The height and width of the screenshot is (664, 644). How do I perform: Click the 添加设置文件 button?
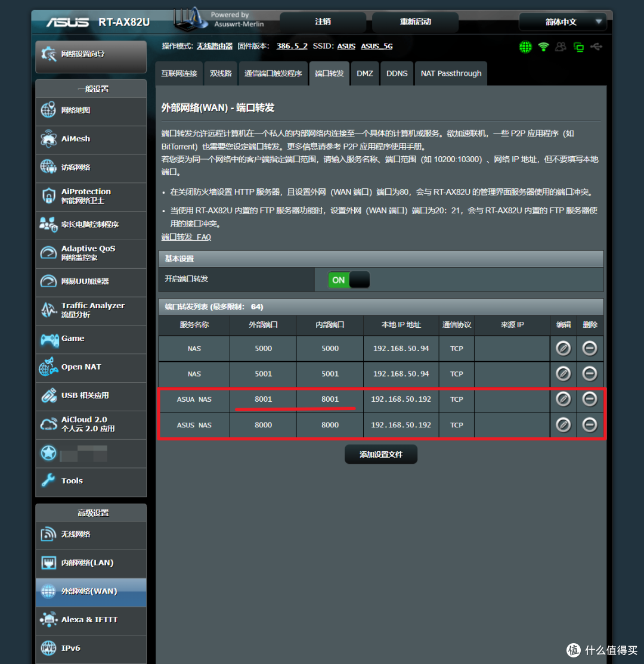click(380, 454)
